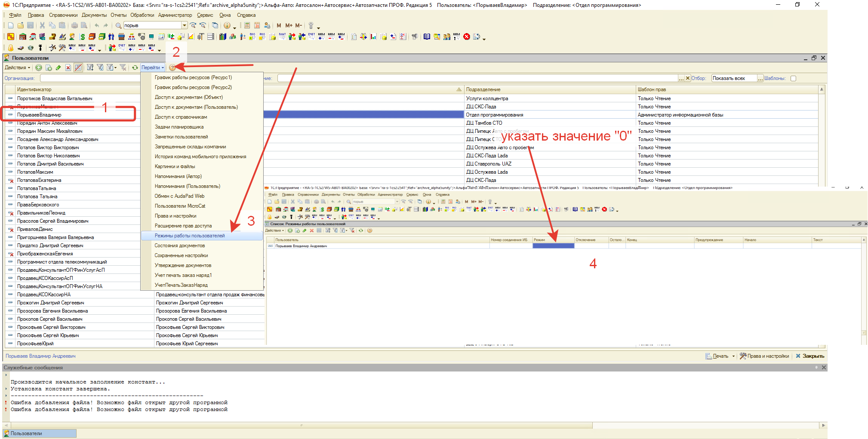Click the Cut scissors icon
This screenshot has height=439, width=868.
42,25
